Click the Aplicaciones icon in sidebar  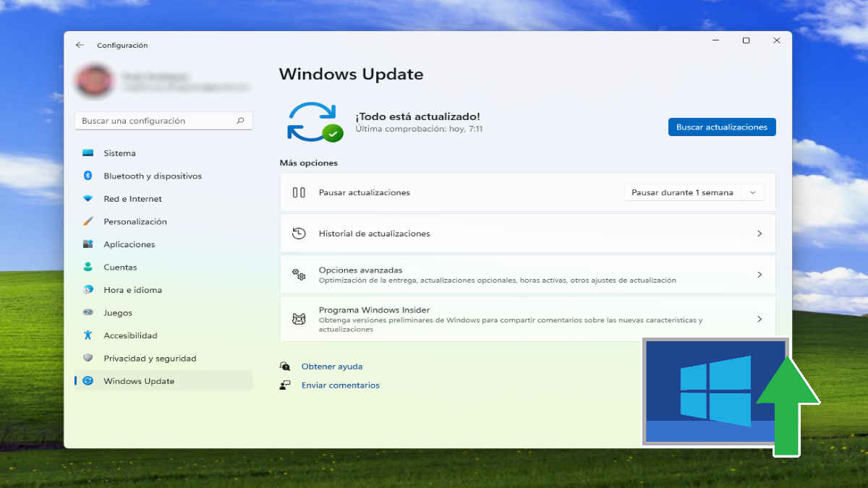click(x=88, y=244)
